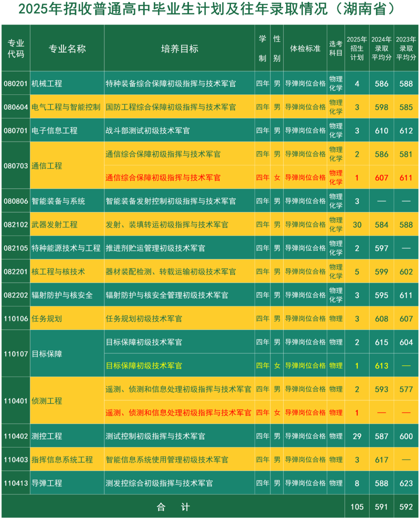The width and height of the screenshot is (420, 519).
Task: Click 测控工程 enrollment plan number 29
Action: (x=357, y=436)
